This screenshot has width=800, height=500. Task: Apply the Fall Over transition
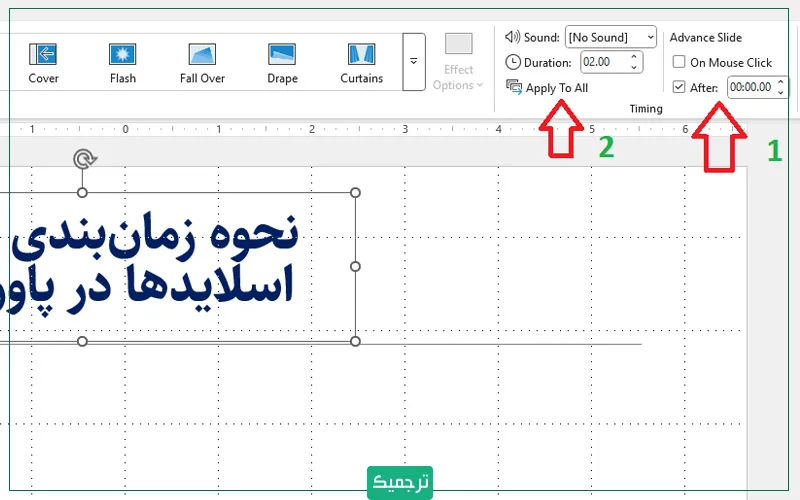(x=202, y=63)
